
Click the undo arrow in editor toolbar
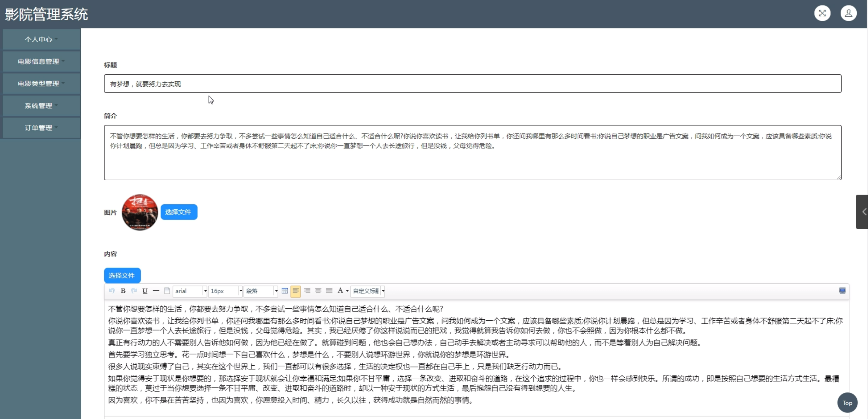pyautogui.click(x=112, y=291)
